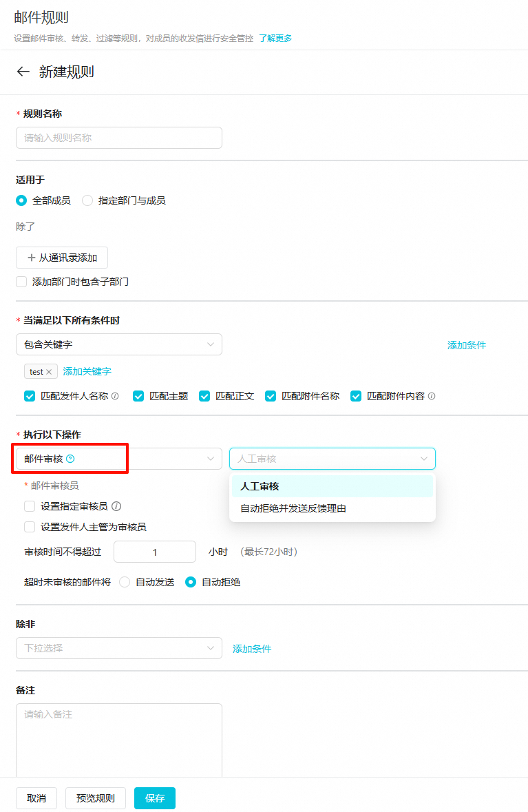Image resolution: width=528 pixels, height=812 pixels.
Task: Select the 指定部门与成员 radio option
Action: pyautogui.click(x=87, y=201)
